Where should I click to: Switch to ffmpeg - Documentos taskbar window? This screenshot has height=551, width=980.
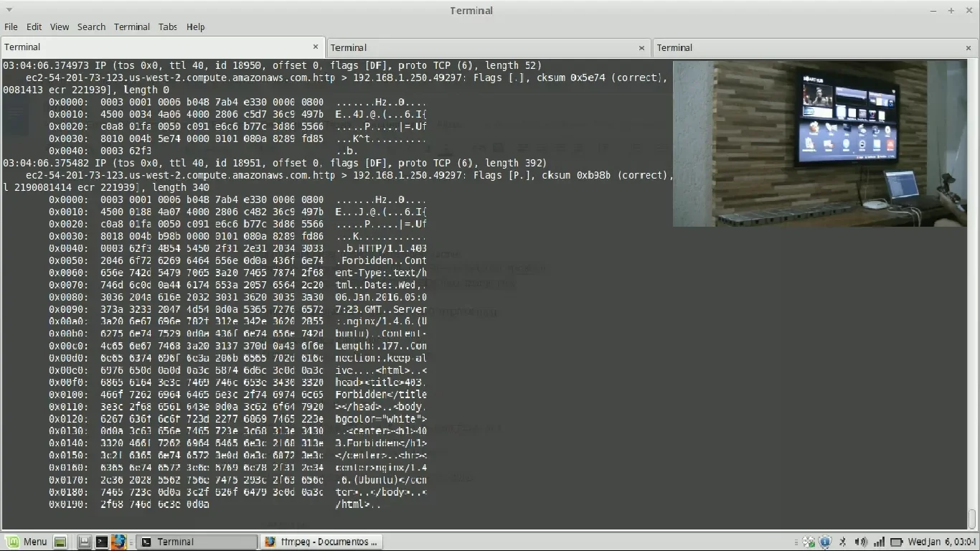321,542
